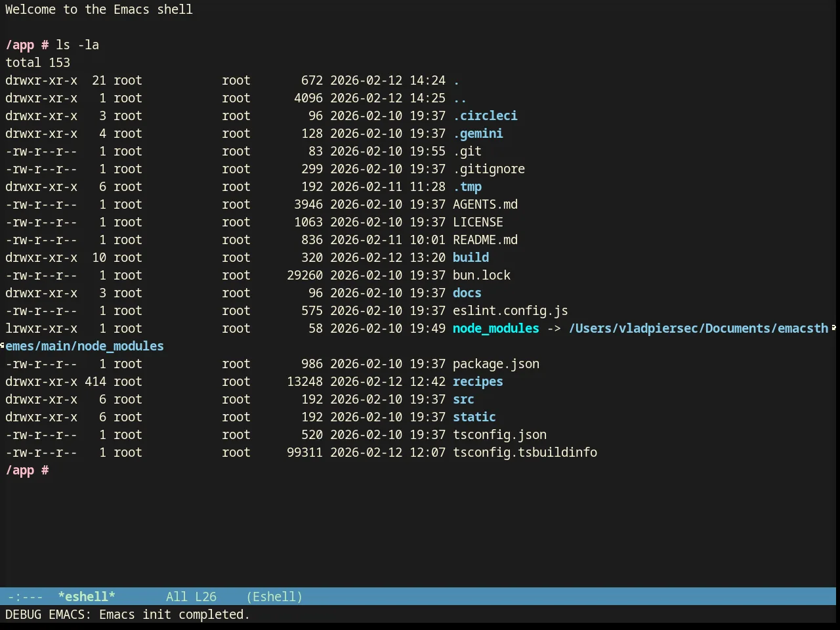
Task: Click the L26 line number indicator
Action: (205, 597)
